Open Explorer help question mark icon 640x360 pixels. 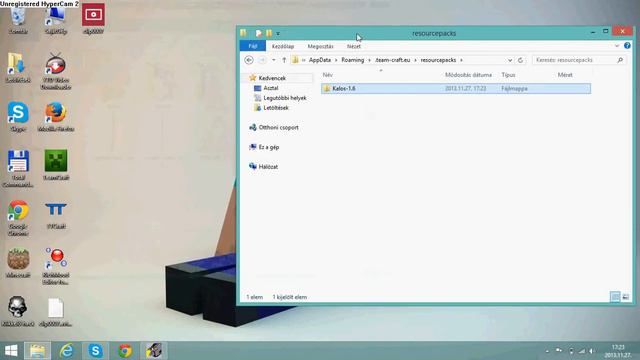click(x=627, y=46)
